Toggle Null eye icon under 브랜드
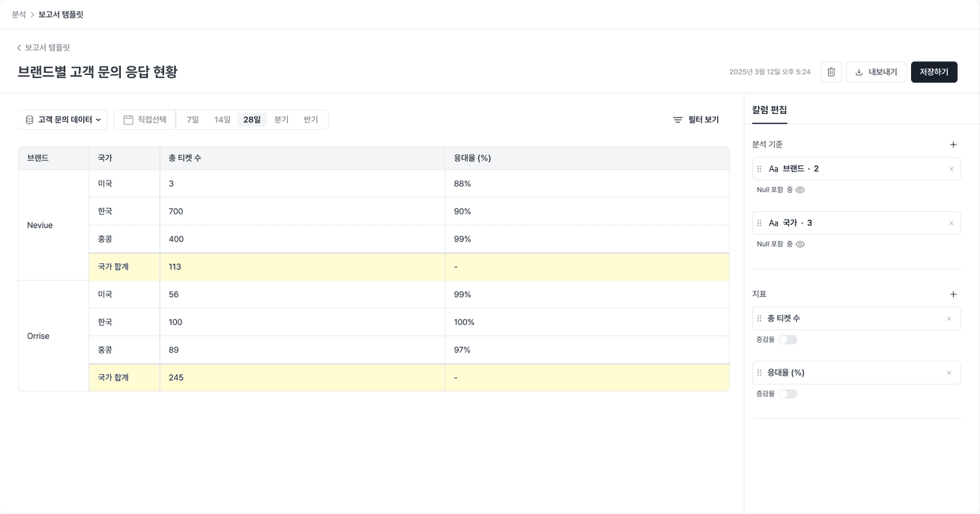 click(800, 190)
